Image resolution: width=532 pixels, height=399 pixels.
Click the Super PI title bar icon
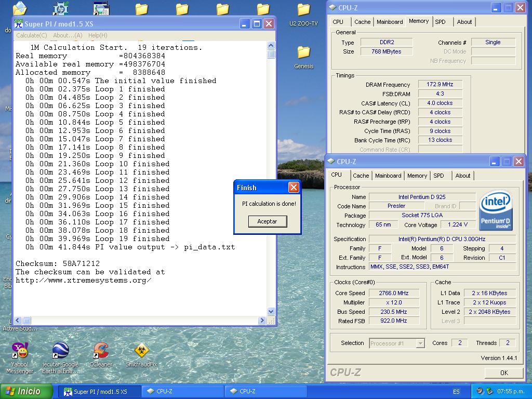click(x=19, y=24)
